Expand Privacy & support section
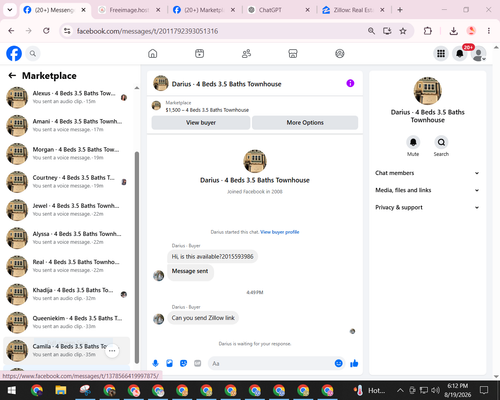This screenshot has width=500, height=400. [427, 207]
